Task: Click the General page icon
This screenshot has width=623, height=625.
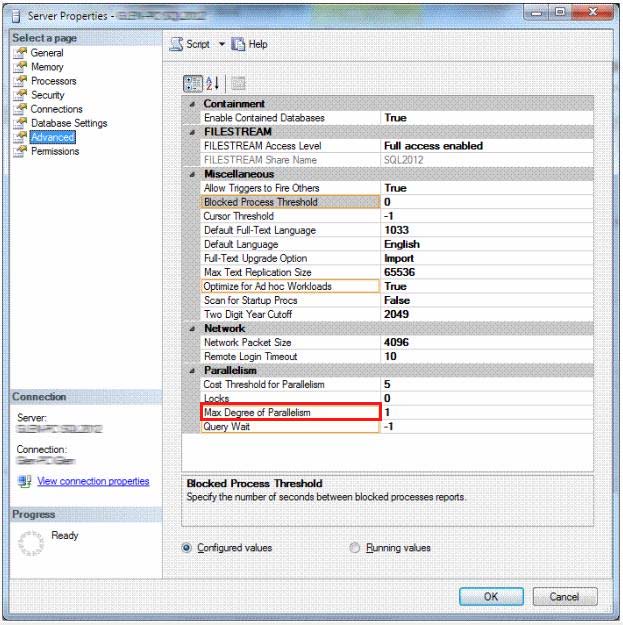Action: (20, 53)
